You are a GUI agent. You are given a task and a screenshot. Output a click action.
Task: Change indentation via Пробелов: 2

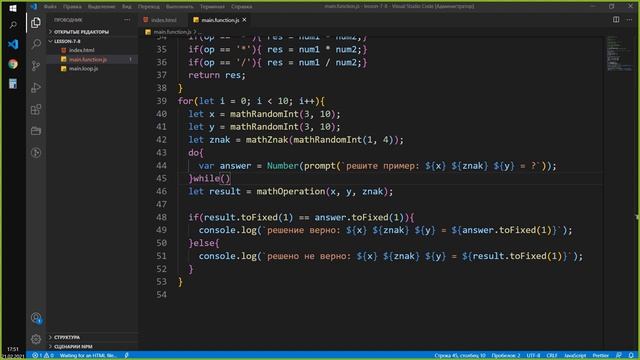(506, 356)
